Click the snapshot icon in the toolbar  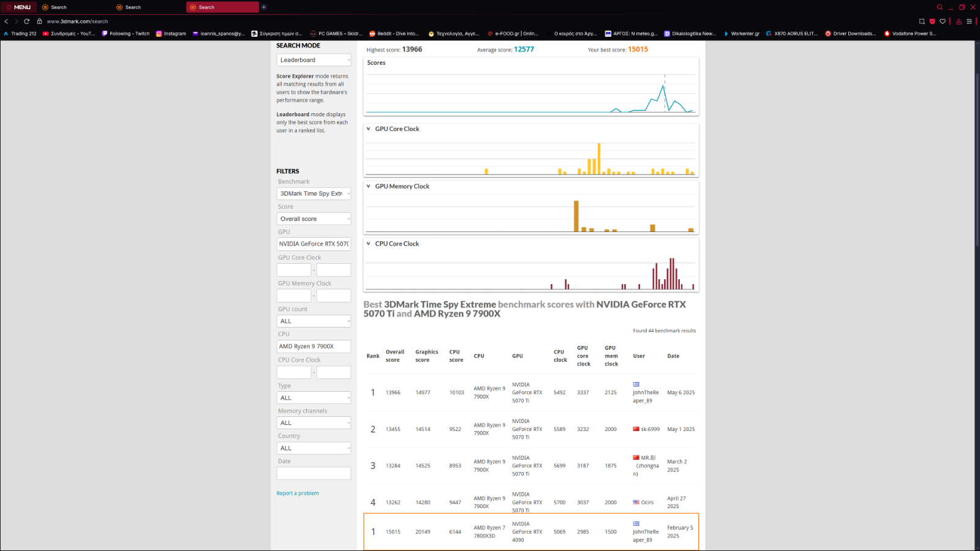click(922, 21)
